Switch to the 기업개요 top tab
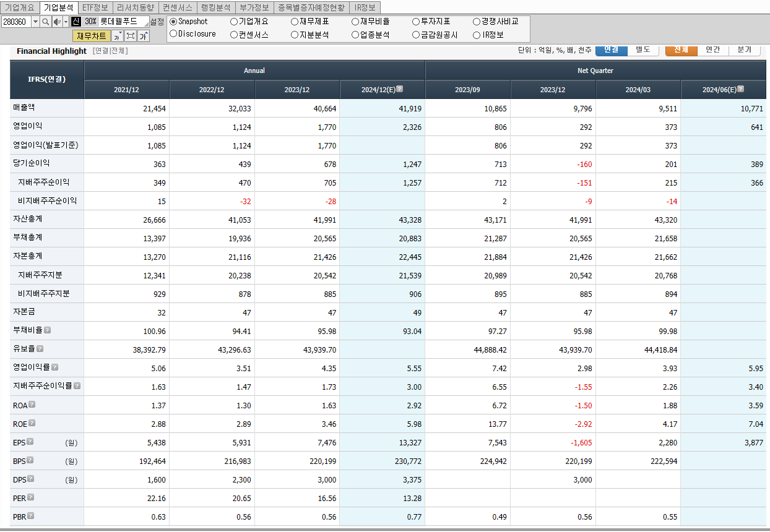 20,7
